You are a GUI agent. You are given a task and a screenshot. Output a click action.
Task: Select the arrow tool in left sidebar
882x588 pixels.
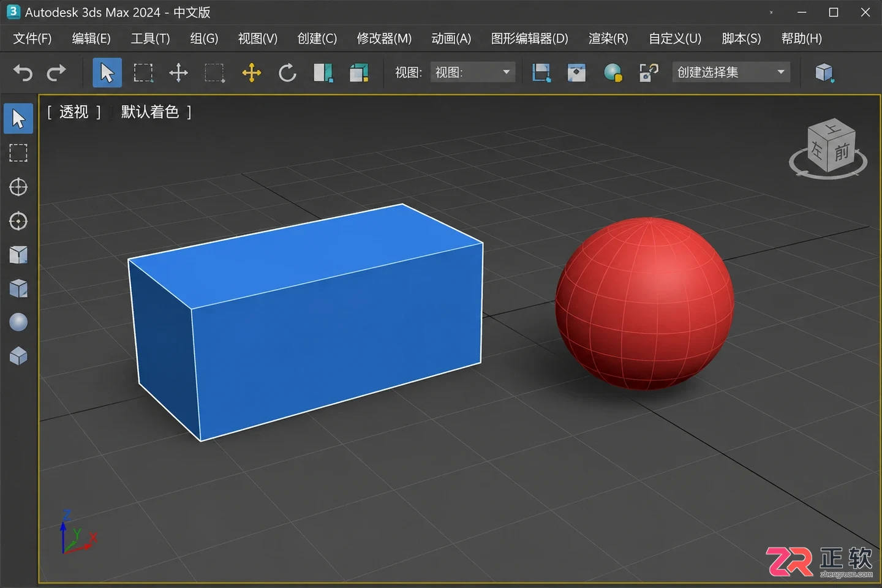[x=18, y=118]
